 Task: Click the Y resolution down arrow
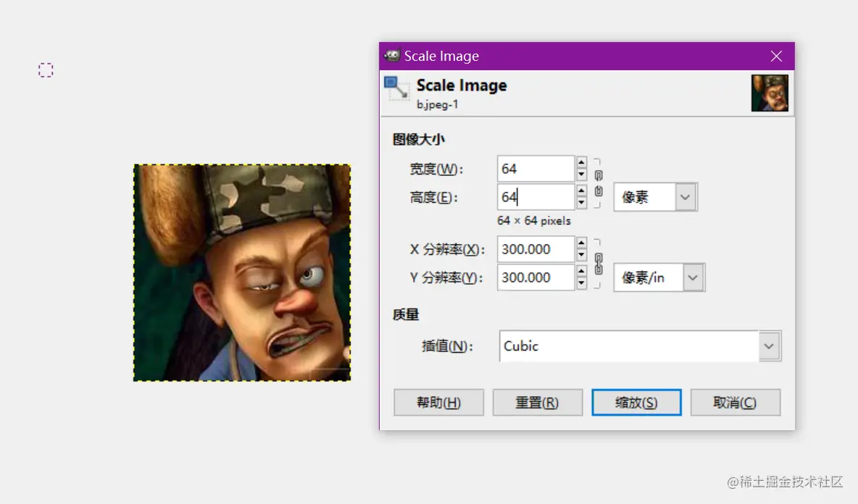click(580, 282)
